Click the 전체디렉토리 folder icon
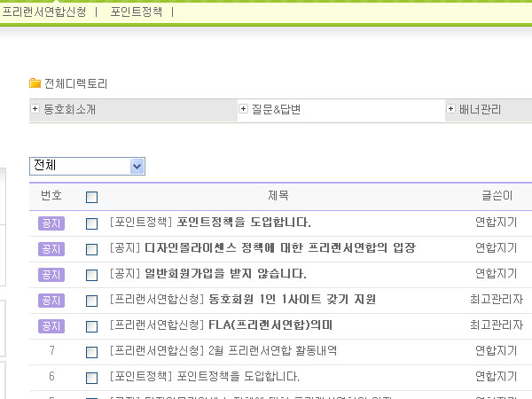Viewport: 532px width, 399px height. coord(35,83)
